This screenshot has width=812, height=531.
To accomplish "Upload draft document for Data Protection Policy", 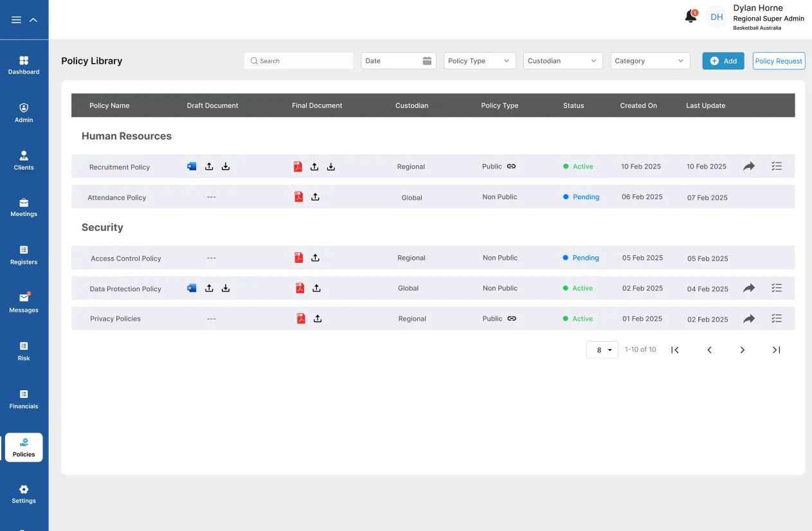I will tap(209, 288).
